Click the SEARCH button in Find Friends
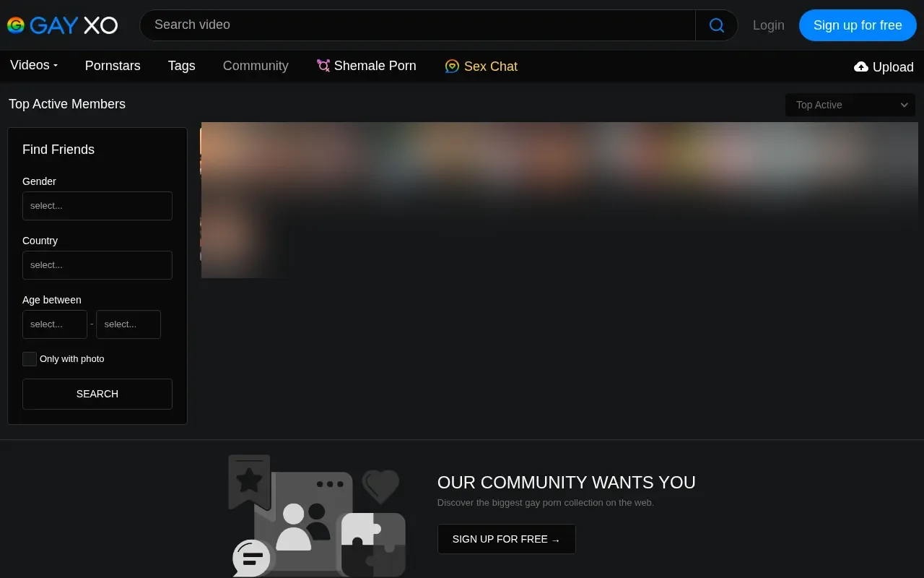Screen dimensions: 924x578 97,394
